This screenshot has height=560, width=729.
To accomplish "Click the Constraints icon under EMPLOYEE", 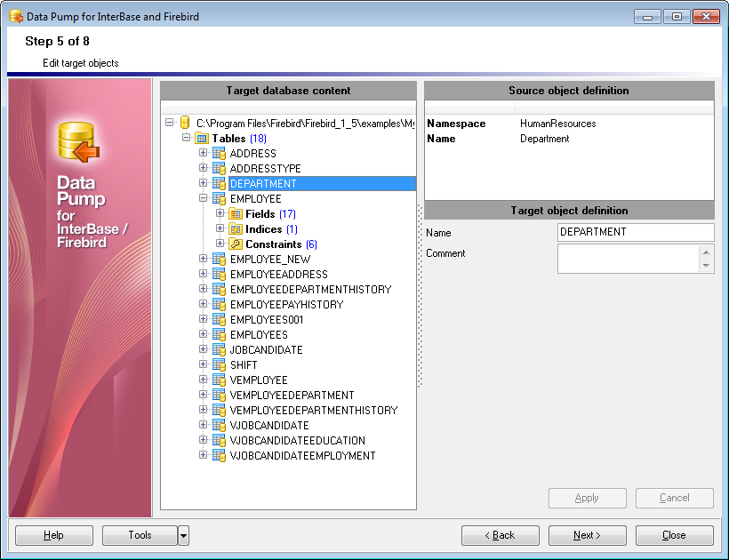I will point(235,244).
